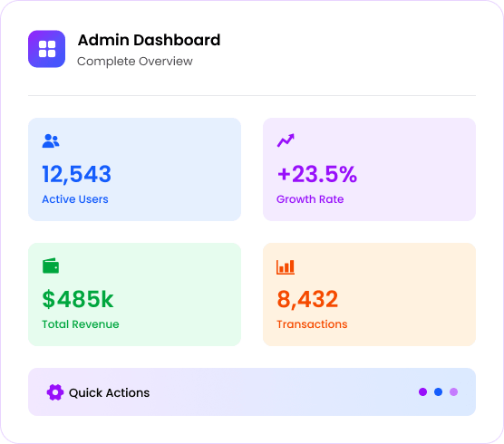Screen dimensions: 504x444
Task: Click the Transactions bar chart icon
Action: (x=286, y=267)
